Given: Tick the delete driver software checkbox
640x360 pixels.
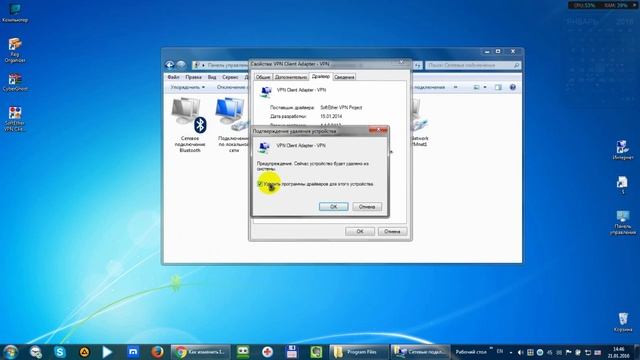Looking at the screenshot, I should pos(260,184).
